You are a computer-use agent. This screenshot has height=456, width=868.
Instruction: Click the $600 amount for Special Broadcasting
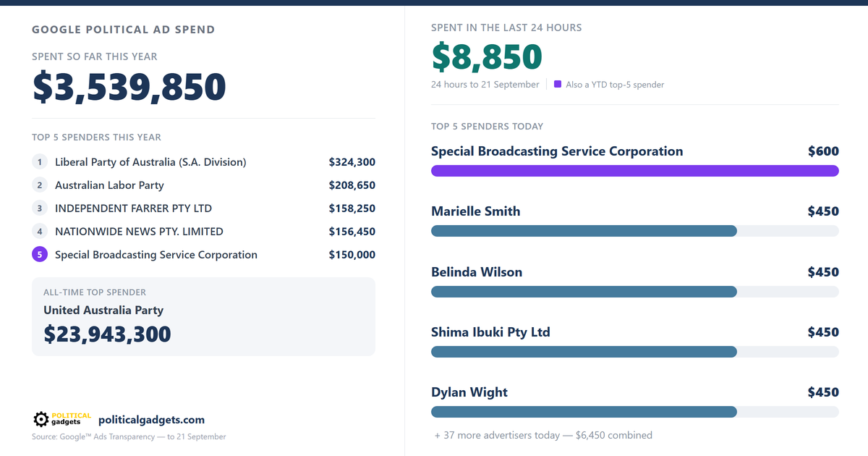(x=823, y=151)
